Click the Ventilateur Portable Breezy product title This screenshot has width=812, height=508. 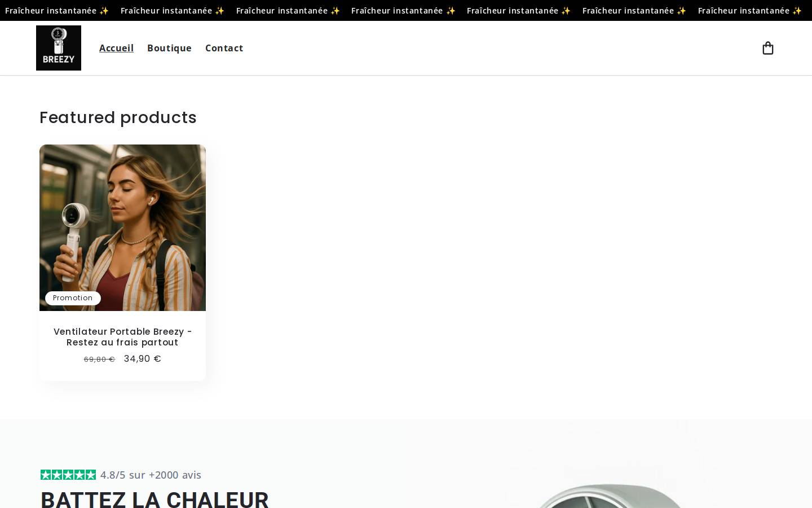tap(122, 337)
